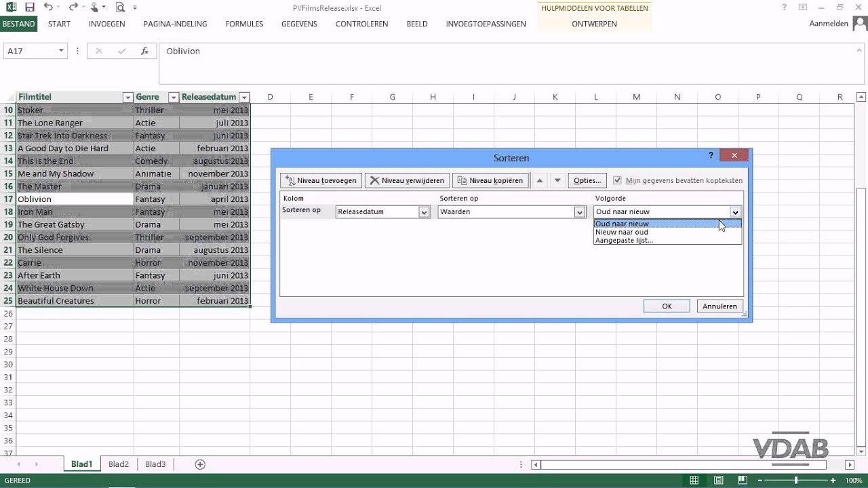Viewport: 868px width, 488px height.
Task: Open Releasedatum column filter dropdown
Action: click(x=244, y=98)
